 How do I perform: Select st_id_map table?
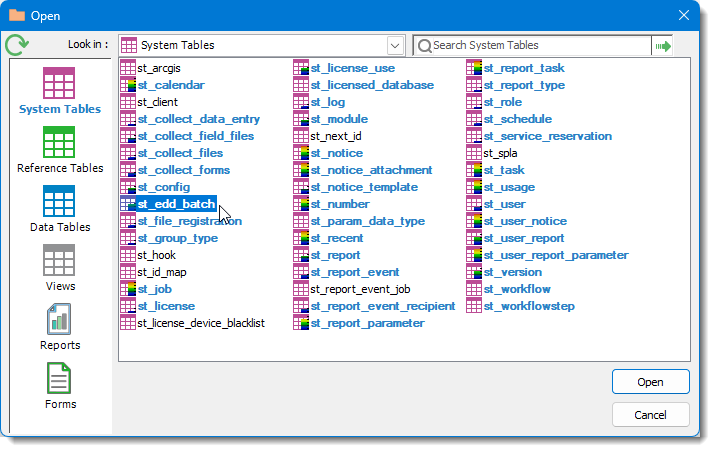161,272
